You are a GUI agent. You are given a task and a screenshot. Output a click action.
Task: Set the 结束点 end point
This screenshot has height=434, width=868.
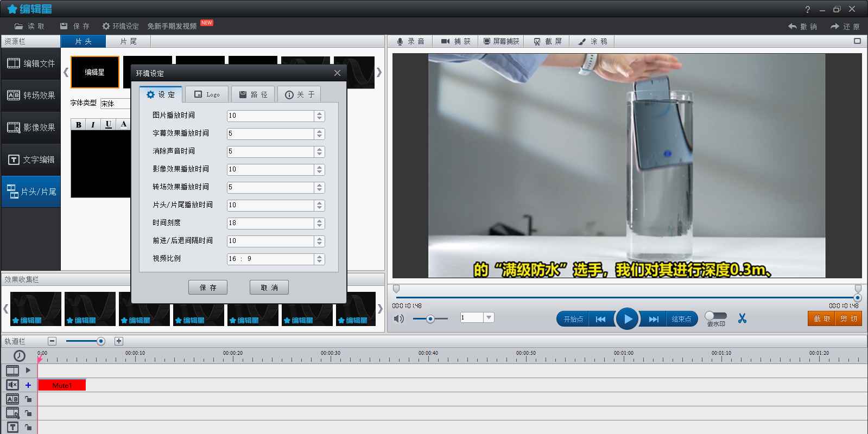click(x=681, y=319)
